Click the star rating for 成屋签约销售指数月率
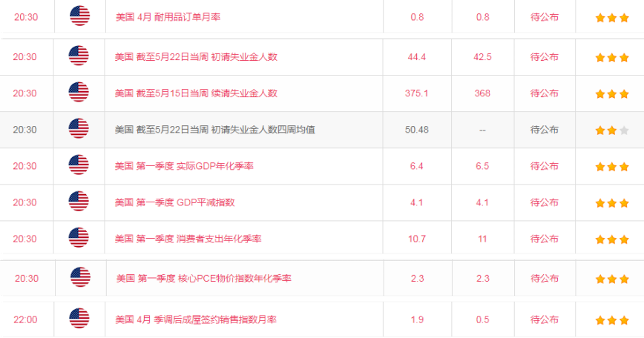 [611, 319]
